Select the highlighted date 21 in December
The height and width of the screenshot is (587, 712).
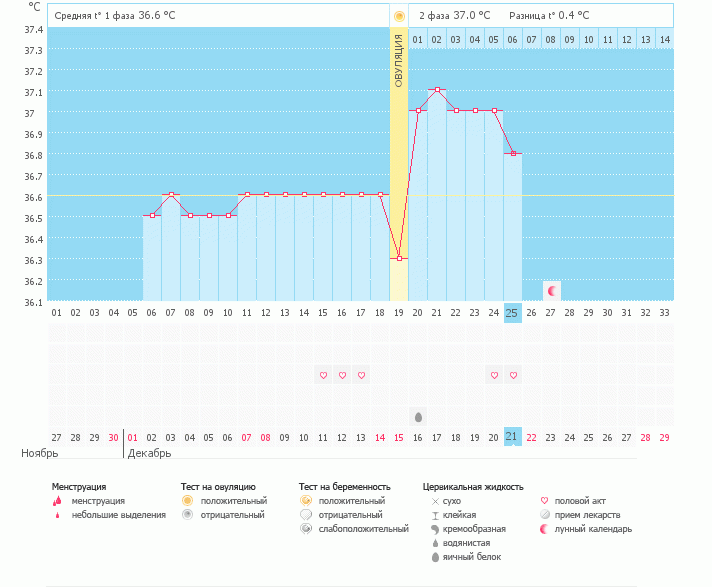(512, 437)
